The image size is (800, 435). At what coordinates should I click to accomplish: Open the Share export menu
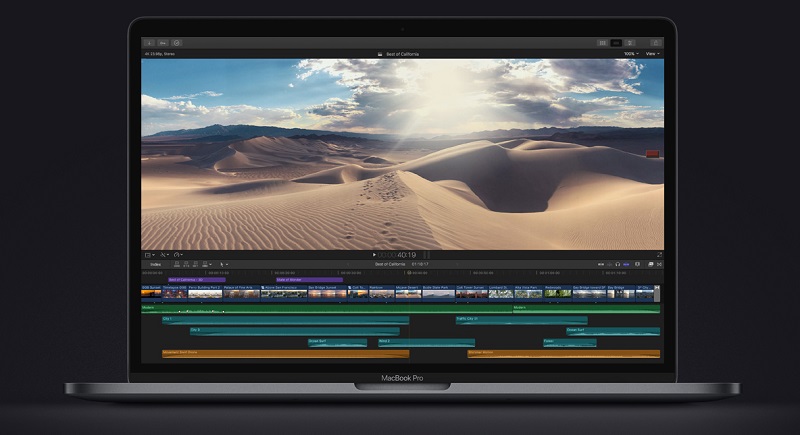656,43
